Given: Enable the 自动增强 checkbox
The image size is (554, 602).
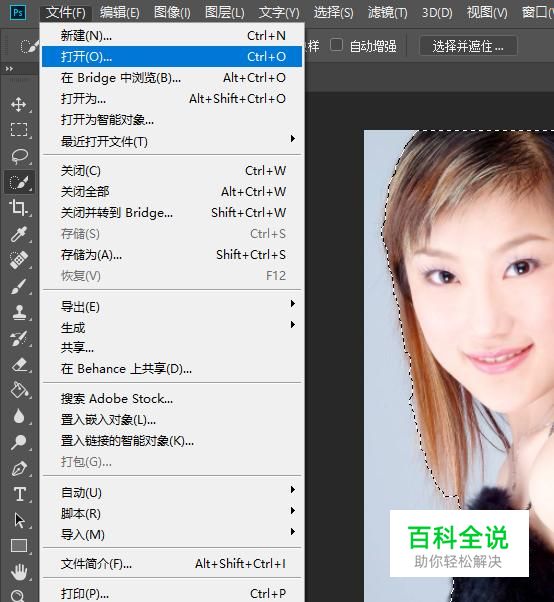Looking at the screenshot, I should 336,45.
